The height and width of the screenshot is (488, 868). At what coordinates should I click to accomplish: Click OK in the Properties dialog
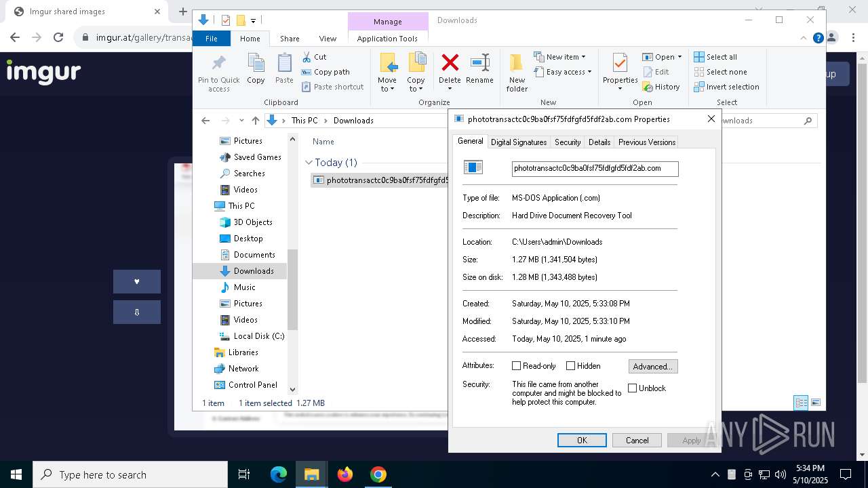582,441
